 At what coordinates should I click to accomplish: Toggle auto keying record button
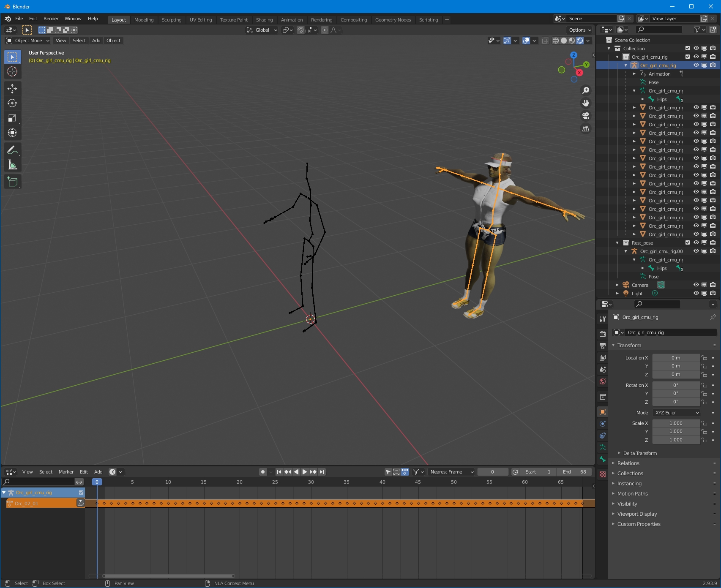[x=263, y=472]
